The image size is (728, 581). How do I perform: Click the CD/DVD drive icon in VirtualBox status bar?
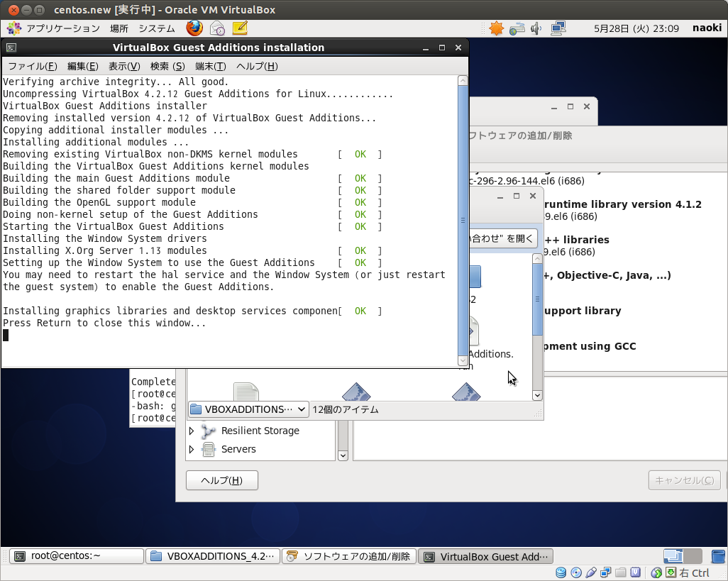(576, 572)
